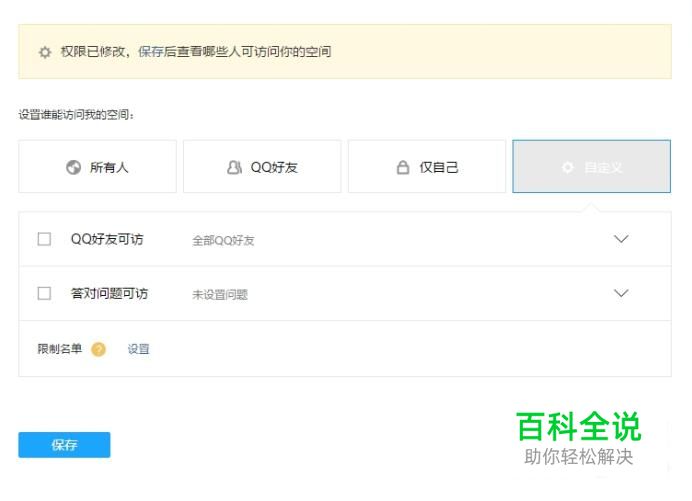The image size is (692, 501).
Task: Click the 限制名单 label
Action: click(60, 349)
